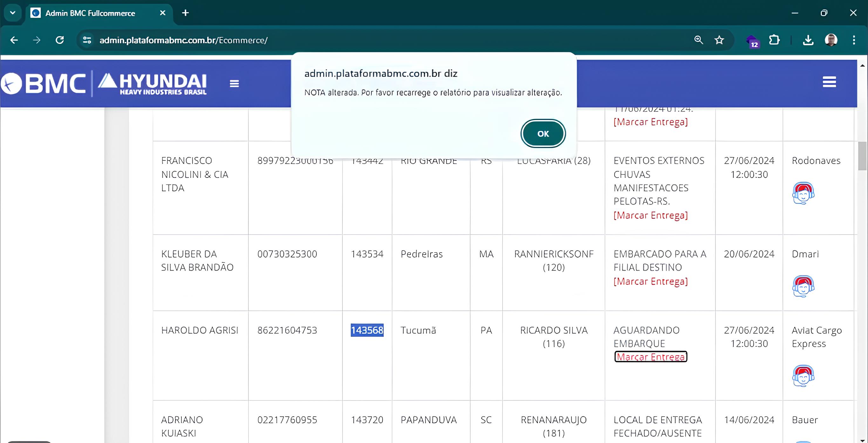Click the topmost partially visible Marcar Entrega link
Screen dimensions: 868x443
point(650,122)
